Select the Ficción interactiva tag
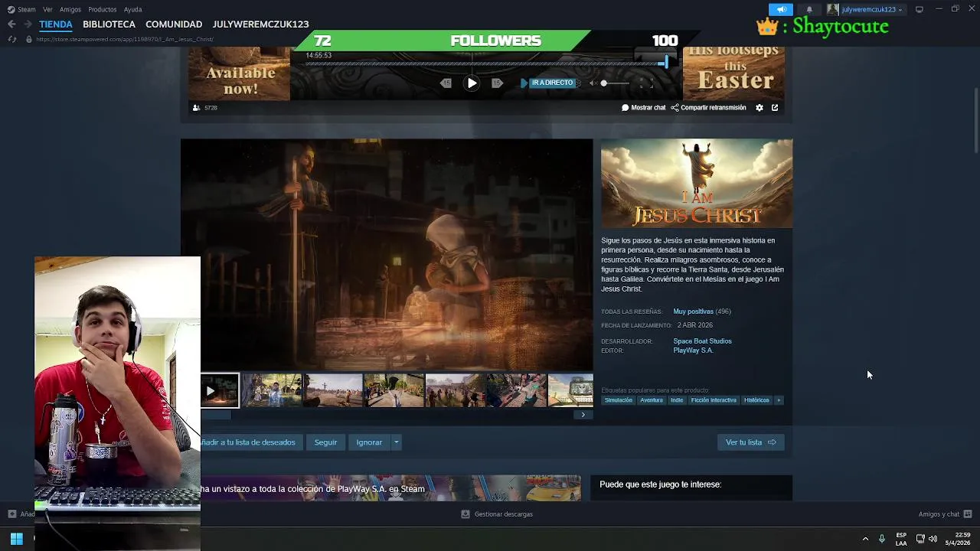980x551 pixels. coord(714,400)
